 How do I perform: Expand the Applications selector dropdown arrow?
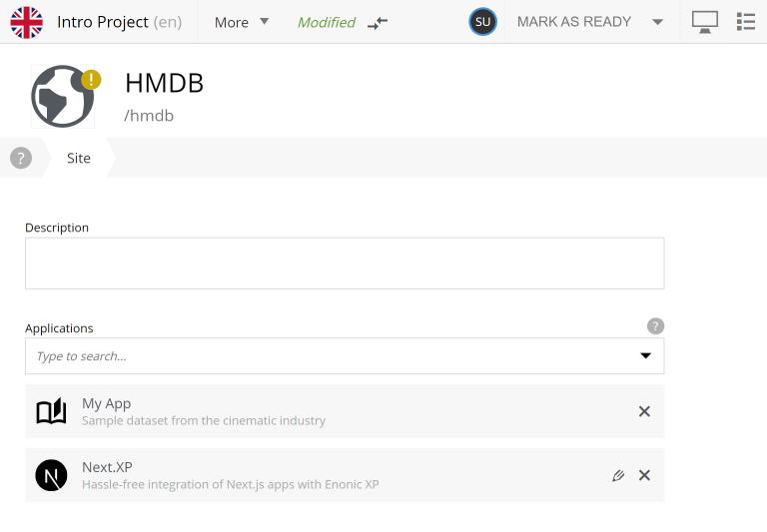click(x=645, y=356)
